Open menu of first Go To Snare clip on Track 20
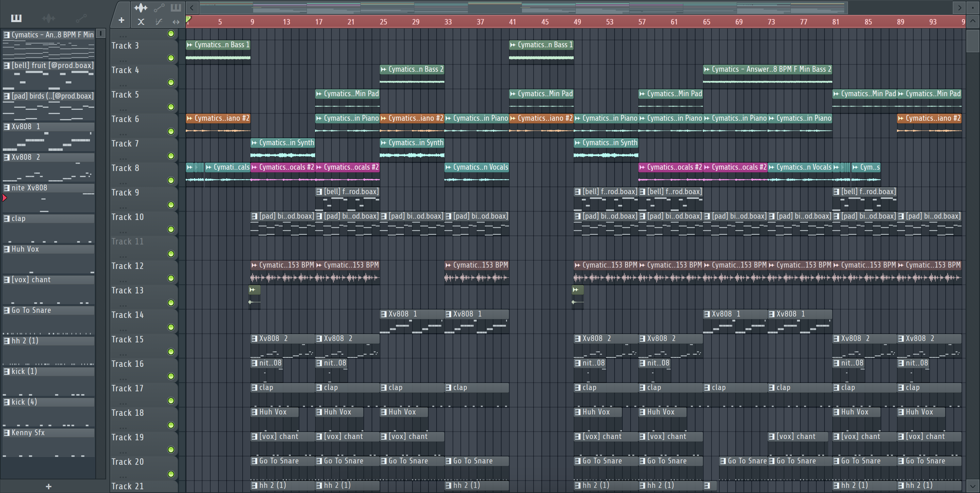Image resolution: width=980 pixels, height=493 pixels. coord(254,461)
